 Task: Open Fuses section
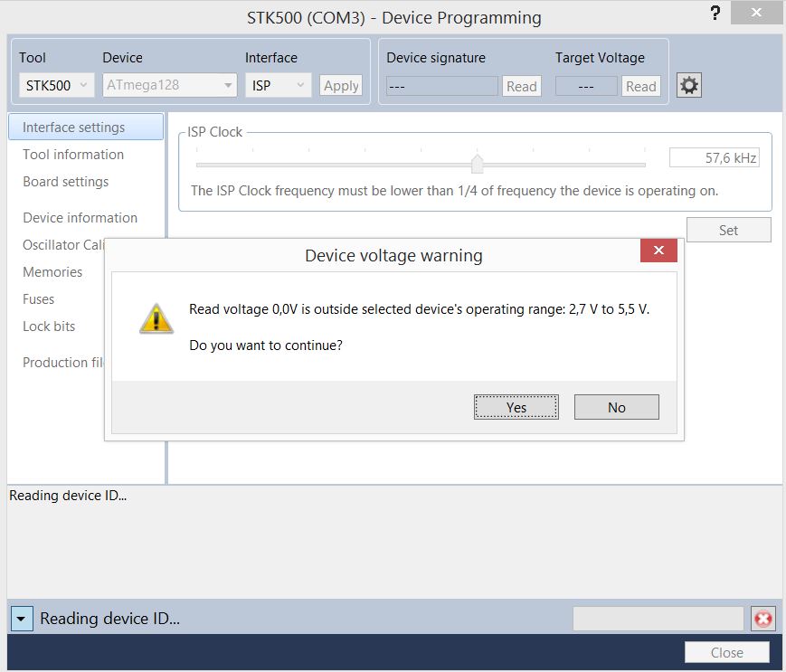coord(39,298)
